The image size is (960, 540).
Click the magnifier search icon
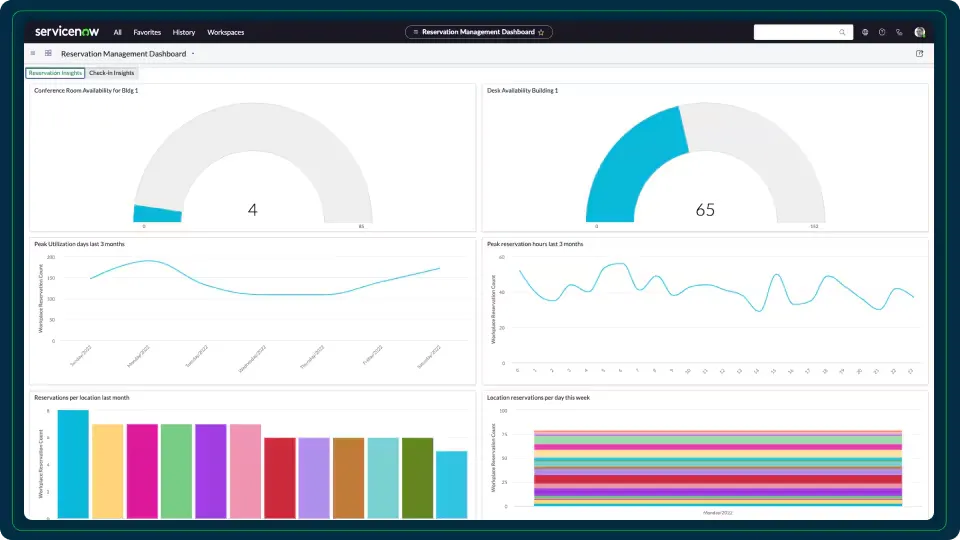842,32
